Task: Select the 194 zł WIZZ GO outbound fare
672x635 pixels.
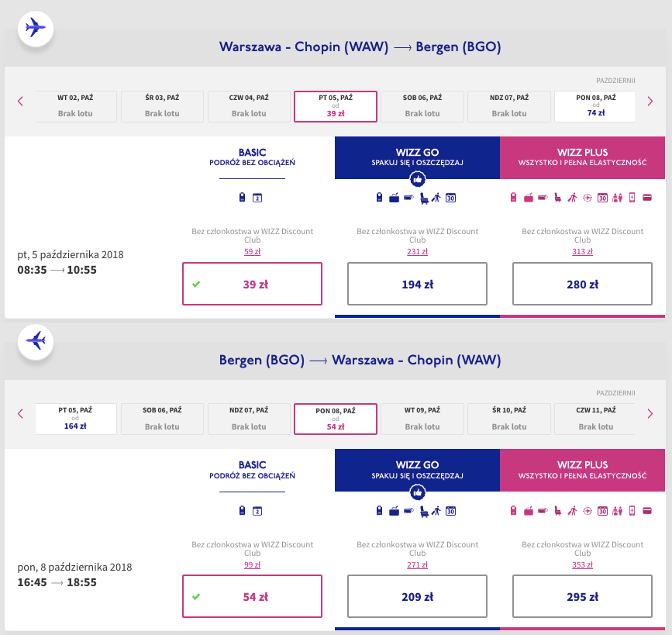Action: point(417,285)
